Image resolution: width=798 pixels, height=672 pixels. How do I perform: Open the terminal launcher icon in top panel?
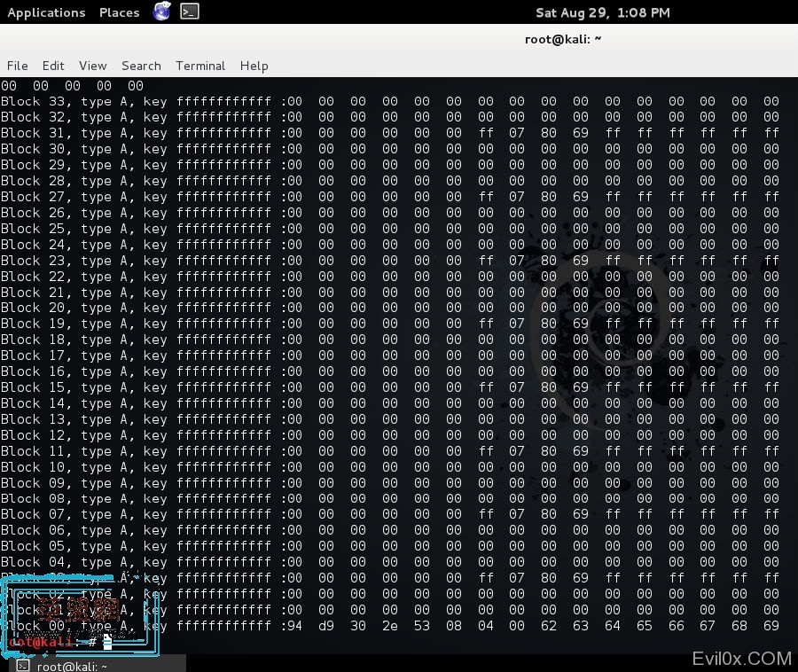pyautogui.click(x=190, y=12)
